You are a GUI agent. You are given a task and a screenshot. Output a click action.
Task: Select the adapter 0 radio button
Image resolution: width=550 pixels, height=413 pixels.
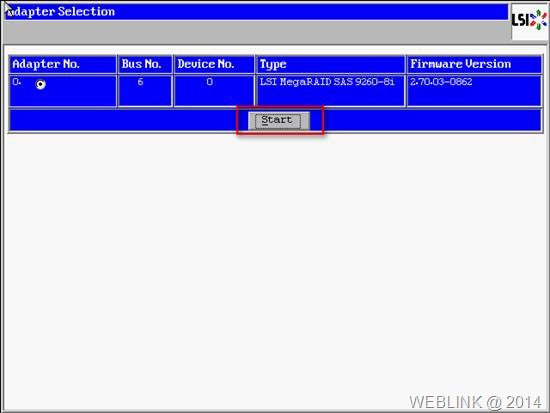pos(41,84)
